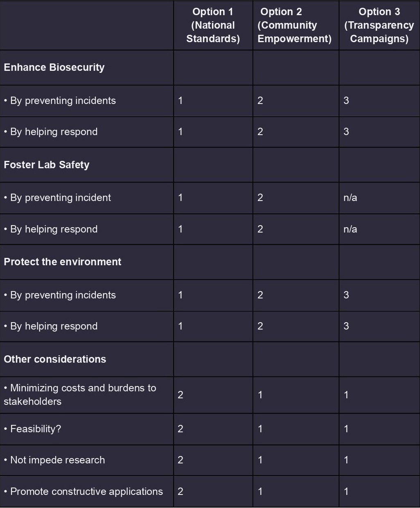Screen dimensions: 420x508
Task: Click the Option 3 value for Not impede research
Action: tap(346, 460)
